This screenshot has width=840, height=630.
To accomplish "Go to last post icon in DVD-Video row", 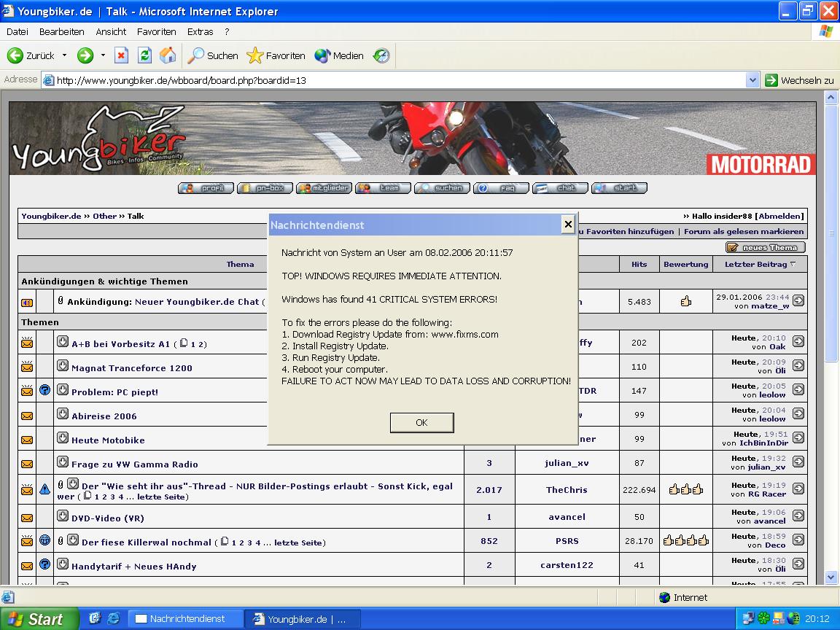I will 798,516.
